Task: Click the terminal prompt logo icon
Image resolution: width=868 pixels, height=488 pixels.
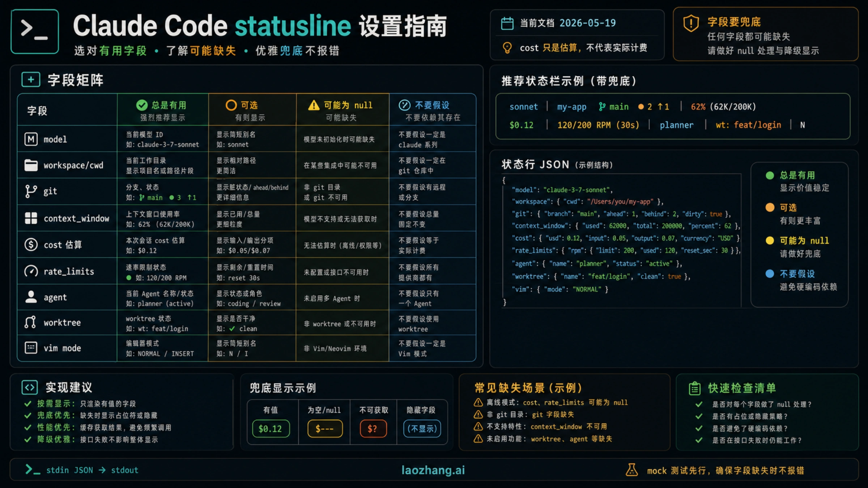Action: coord(35,31)
